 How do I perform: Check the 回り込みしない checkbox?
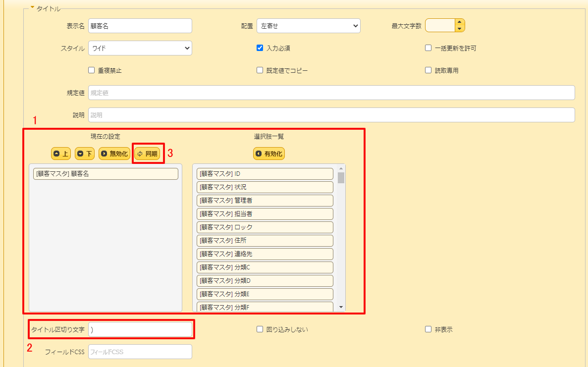(260, 329)
